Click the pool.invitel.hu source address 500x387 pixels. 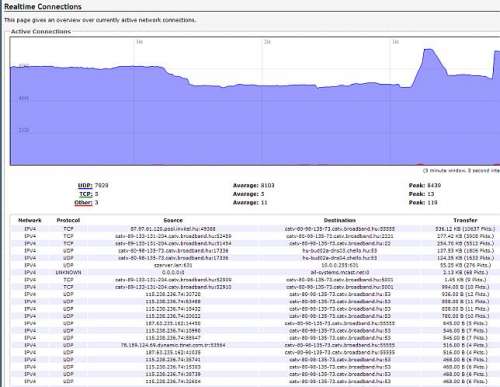[173, 229]
